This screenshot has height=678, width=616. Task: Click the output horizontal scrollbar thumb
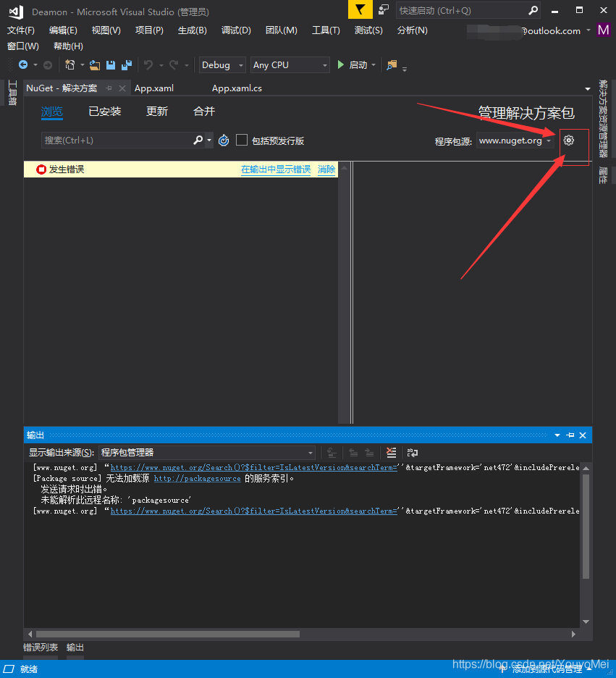pyautogui.click(x=168, y=634)
